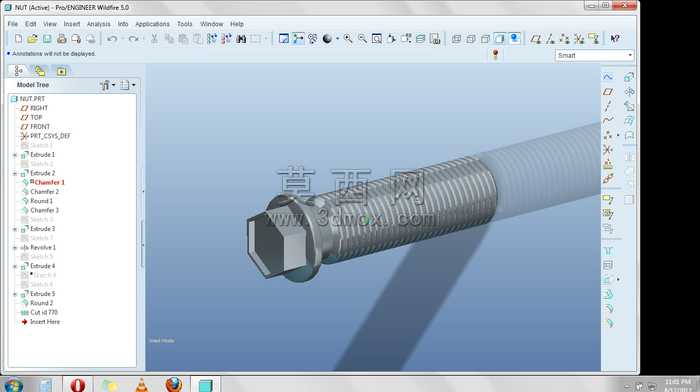Screen dimensions: 700x392
Task: Save the NUT part using the save icon
Action: point(47,39)
